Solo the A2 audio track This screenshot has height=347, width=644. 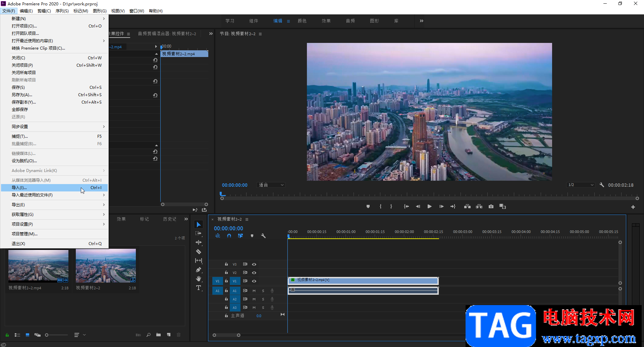click(263, 299)
